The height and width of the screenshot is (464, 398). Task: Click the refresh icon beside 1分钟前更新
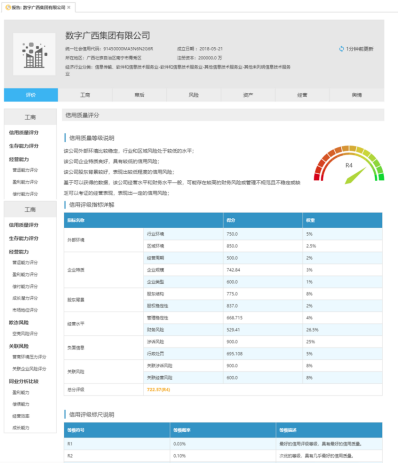341,49
